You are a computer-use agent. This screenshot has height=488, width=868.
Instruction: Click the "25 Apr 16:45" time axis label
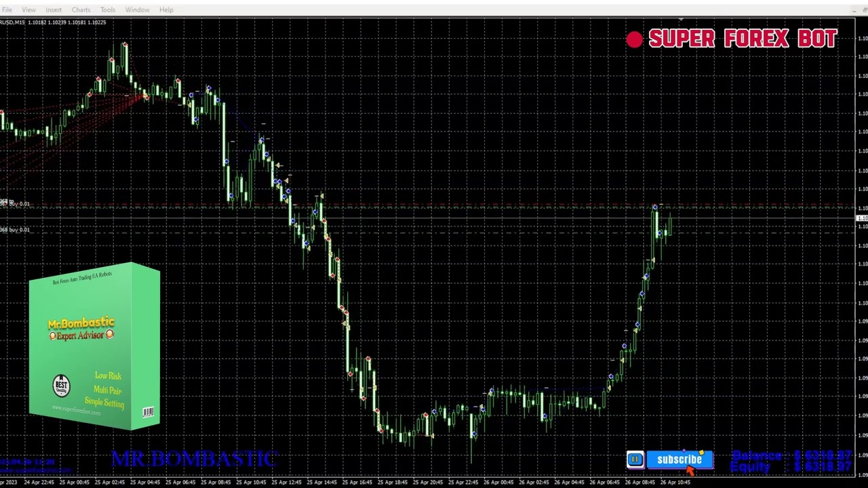[x=356, y=483]
